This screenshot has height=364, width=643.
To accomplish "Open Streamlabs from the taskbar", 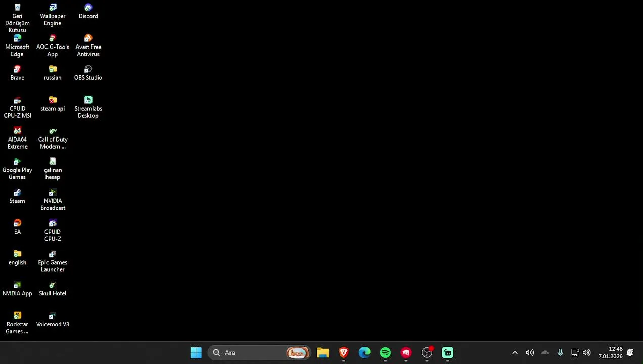I will click(448, 353).
